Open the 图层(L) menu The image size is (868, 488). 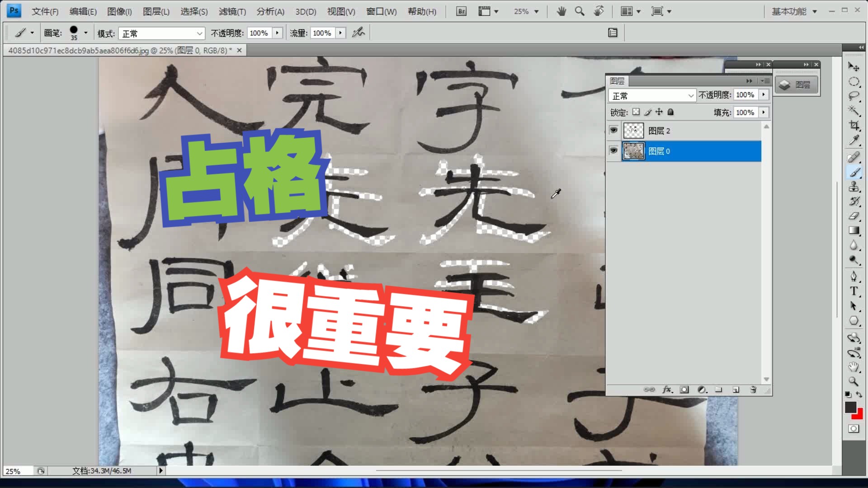[156, 11]
